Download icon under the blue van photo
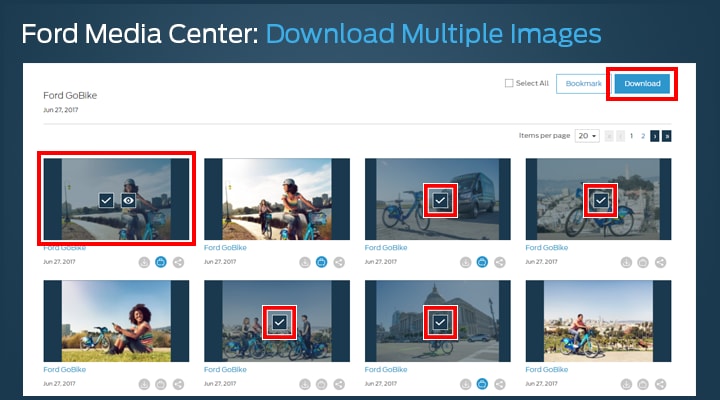Screen dimensions: 720x400 pos(466,262)
